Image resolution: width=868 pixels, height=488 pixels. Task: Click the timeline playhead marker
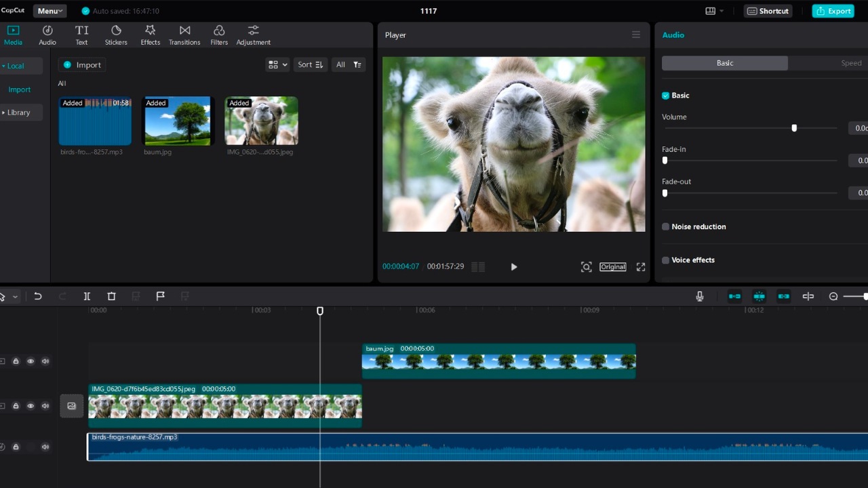point(320,310)
